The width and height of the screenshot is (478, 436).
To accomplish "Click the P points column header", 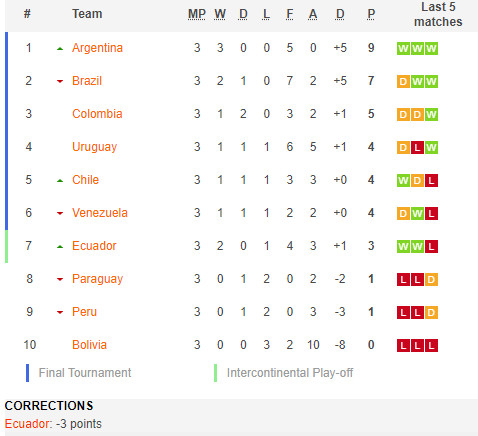I will point(371,14).
